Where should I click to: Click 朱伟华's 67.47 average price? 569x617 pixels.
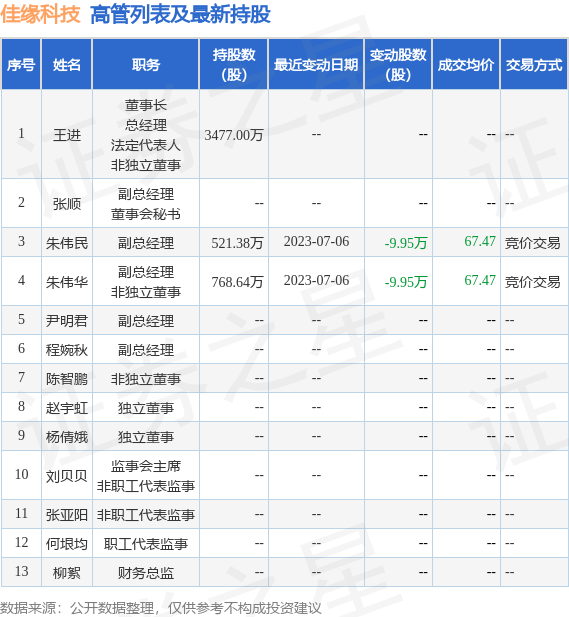(480, 280)
